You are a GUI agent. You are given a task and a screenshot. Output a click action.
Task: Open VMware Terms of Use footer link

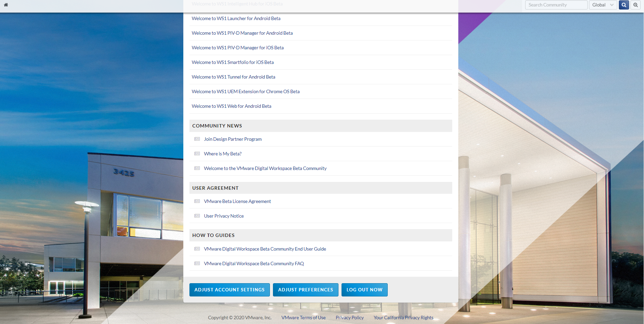(x=303, y=318)
